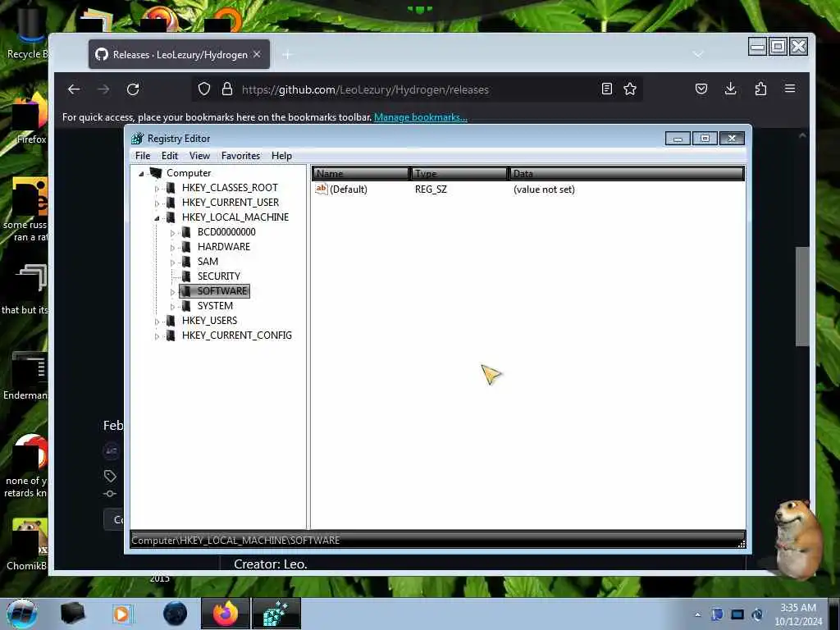The image size is (840, 630).
Task: Open the Favorites menu in Registry Editor
Action: (240, 156)
